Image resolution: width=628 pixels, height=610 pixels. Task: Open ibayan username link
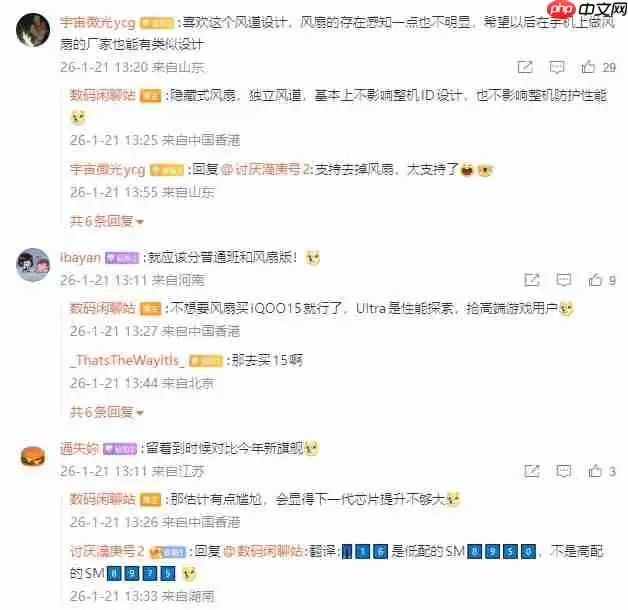pos(80,258)
